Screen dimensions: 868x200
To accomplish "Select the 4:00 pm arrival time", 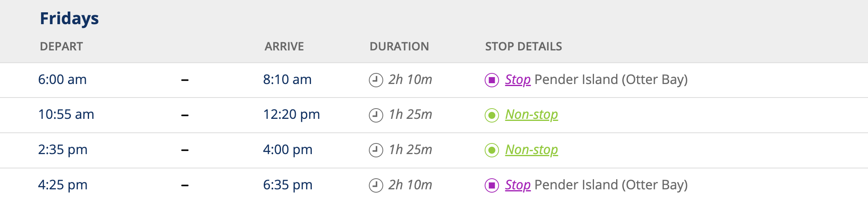I will point(288,150).
